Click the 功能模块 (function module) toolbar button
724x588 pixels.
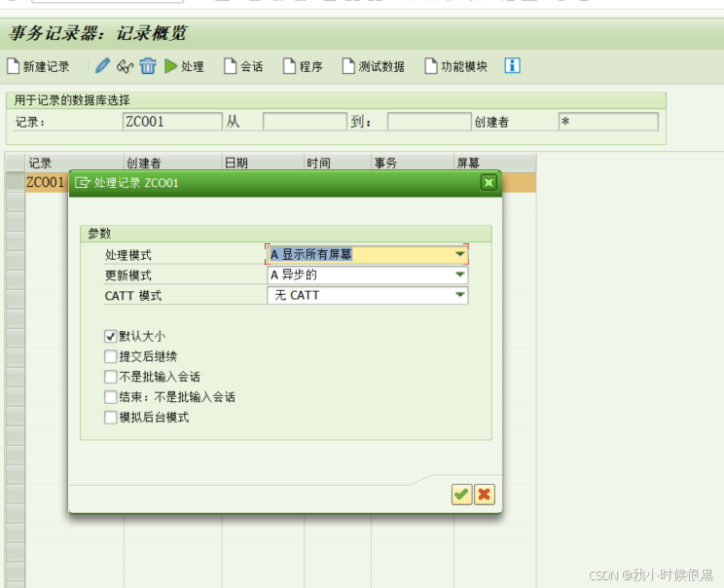tap(455, 66)
